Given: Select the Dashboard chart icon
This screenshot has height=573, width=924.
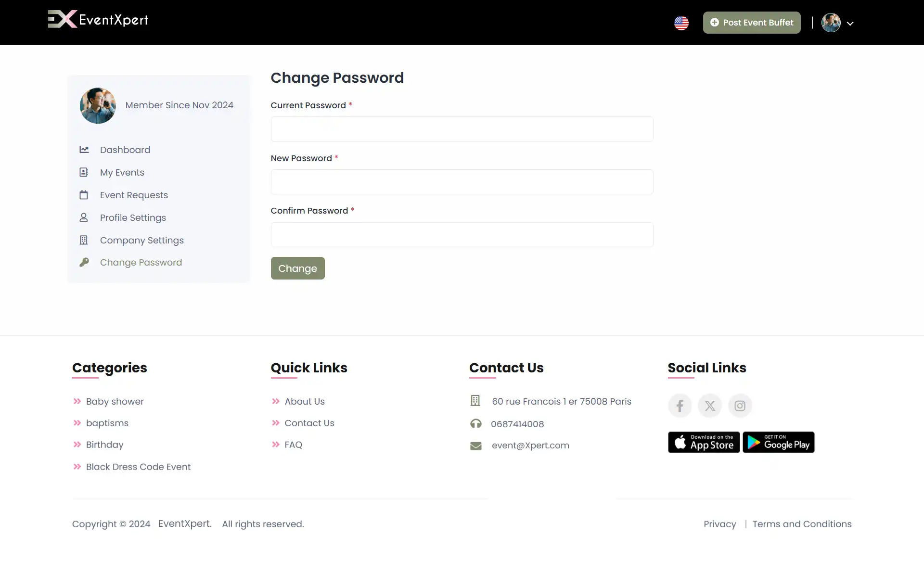Looking at the screenshot, I should tap(84, 150).
